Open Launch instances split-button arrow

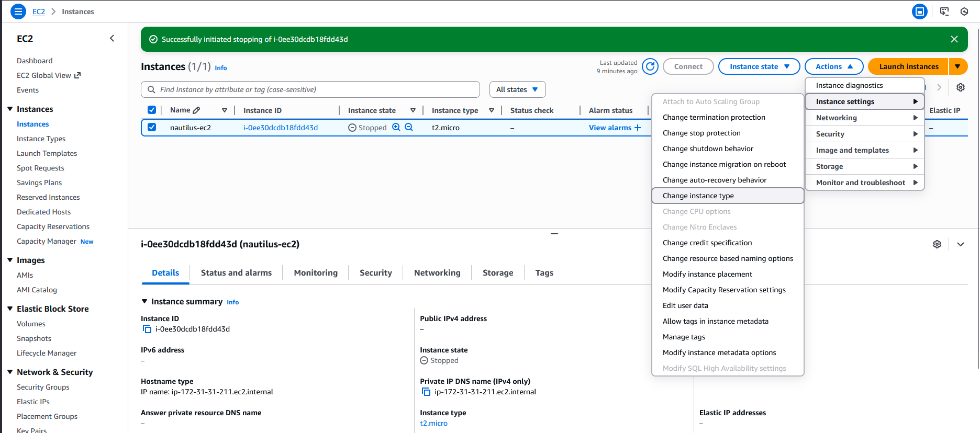click(x=957, y=66)
